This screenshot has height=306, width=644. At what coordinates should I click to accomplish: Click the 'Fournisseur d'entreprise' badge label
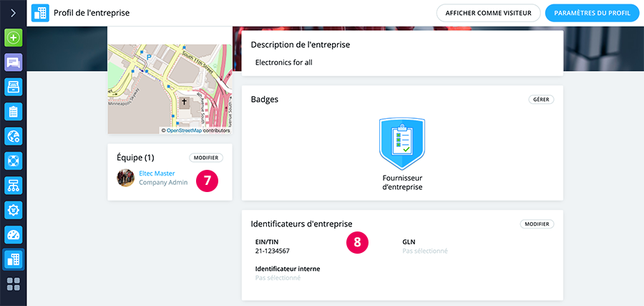pos(402,183)
